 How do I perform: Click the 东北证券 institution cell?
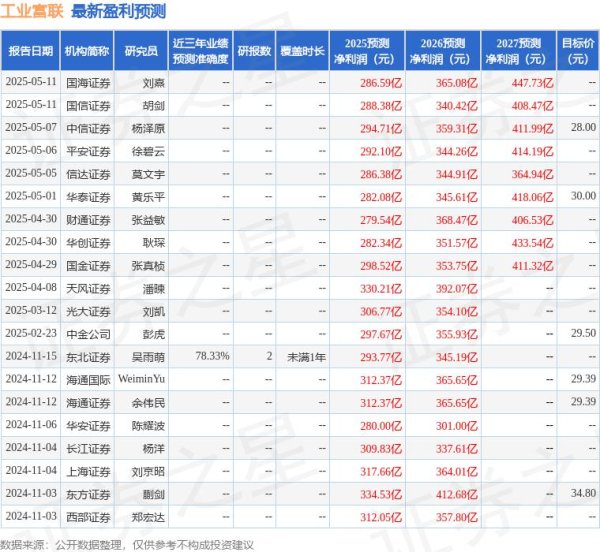(88, 357)
